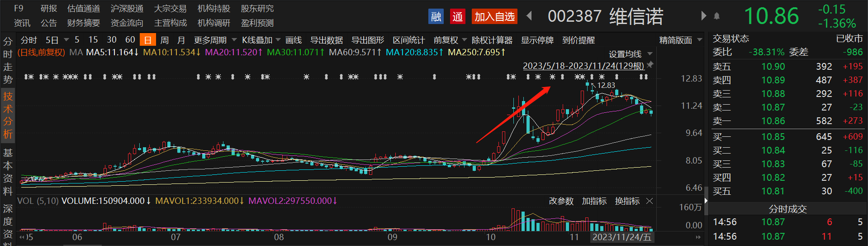
Task: Select the 60 minute period
Action: (130, 39)
